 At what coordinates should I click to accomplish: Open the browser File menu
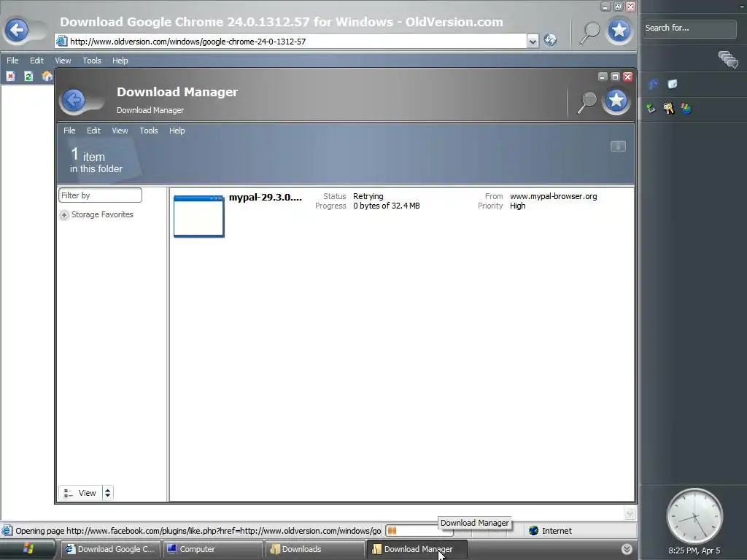point(12,61)
